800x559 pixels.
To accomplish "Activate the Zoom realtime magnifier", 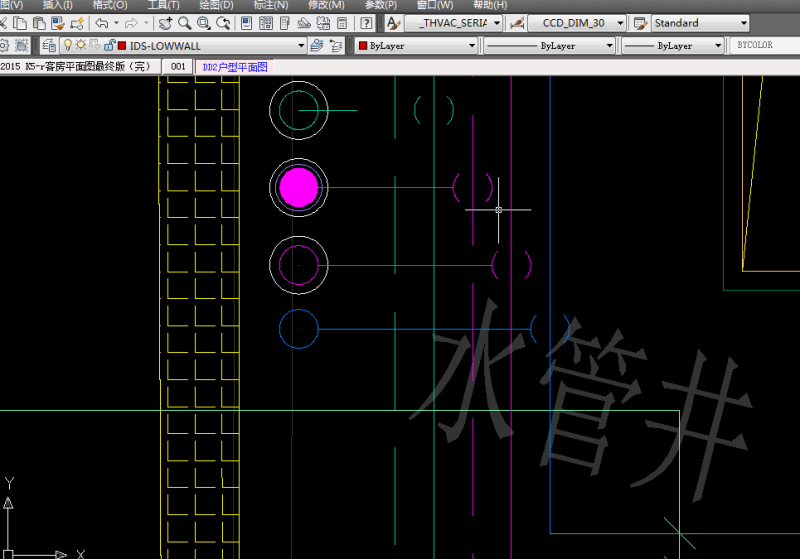I will click(x=185, y=23).
